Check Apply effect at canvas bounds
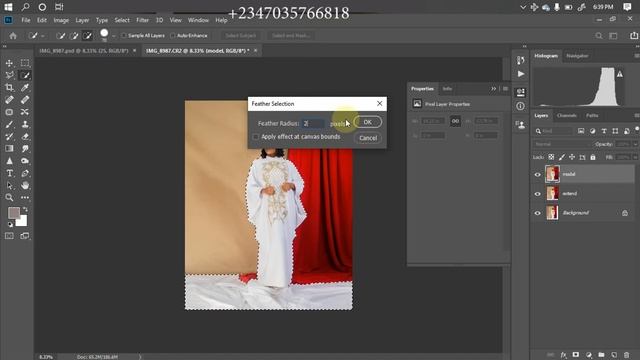The image size is (640, 360). (256, 137)
